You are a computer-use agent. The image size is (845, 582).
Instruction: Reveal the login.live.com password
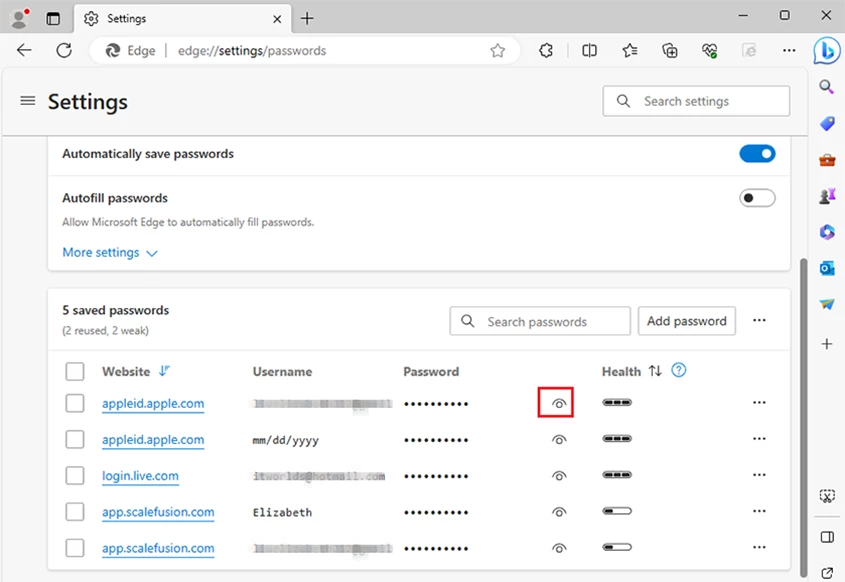point(559,476)
